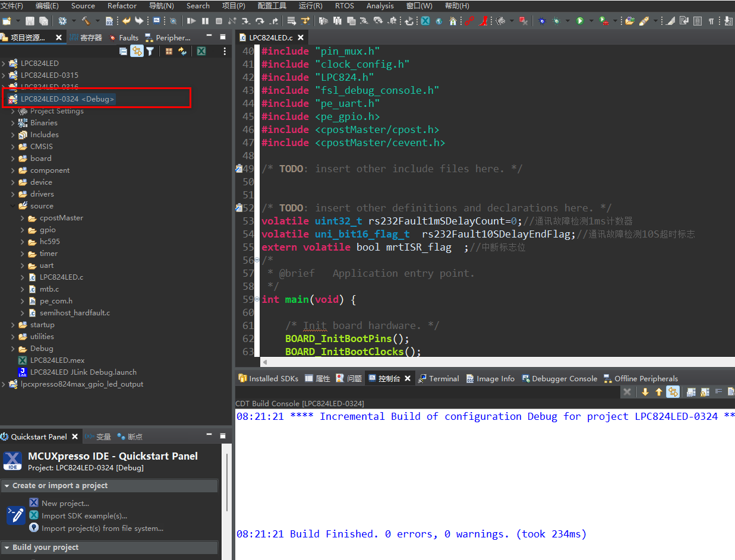
Task: Click the Build hammer toolbar icon
Action: point(86,21)
